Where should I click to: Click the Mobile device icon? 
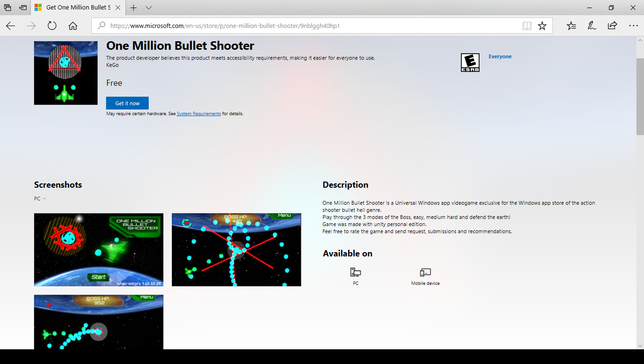tap(425, 273)
